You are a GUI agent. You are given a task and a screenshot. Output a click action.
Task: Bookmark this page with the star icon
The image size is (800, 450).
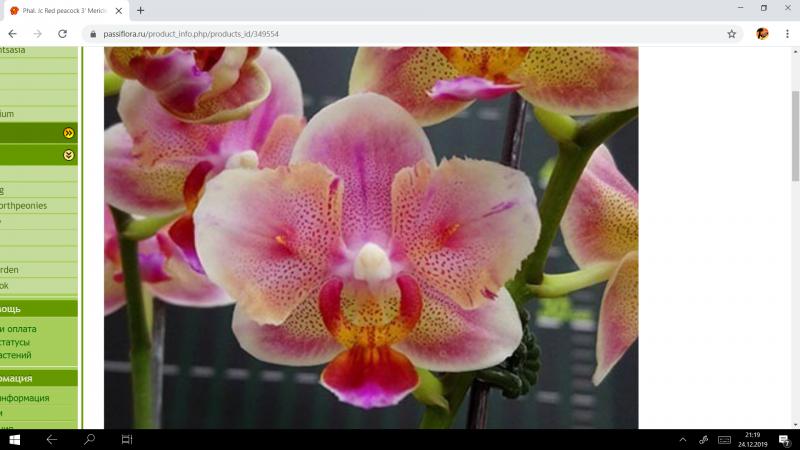point(731,33)
